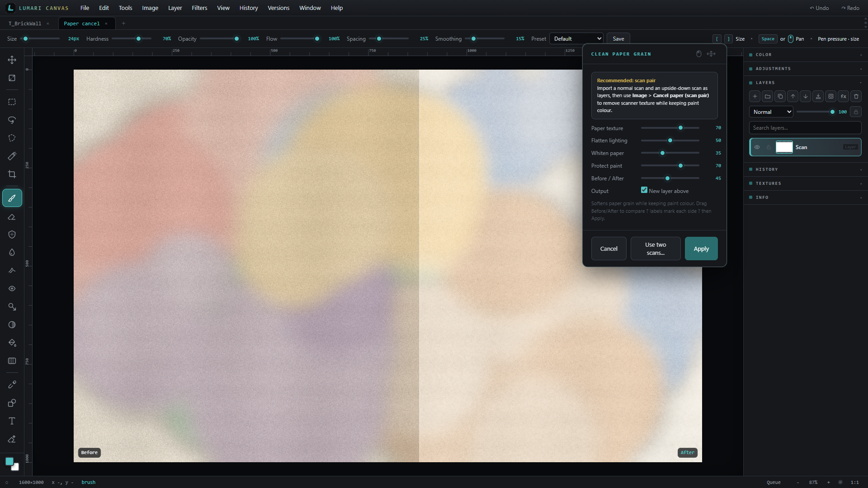Adjust the Whiten paper slider
Viewport: 868px width, 488px height.
670,153
